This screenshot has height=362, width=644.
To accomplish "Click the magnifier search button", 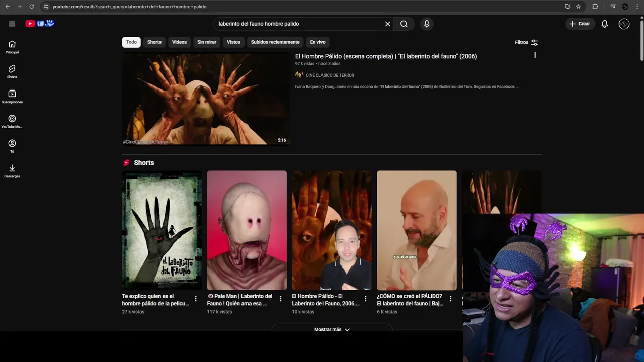I will coord(404,24).
